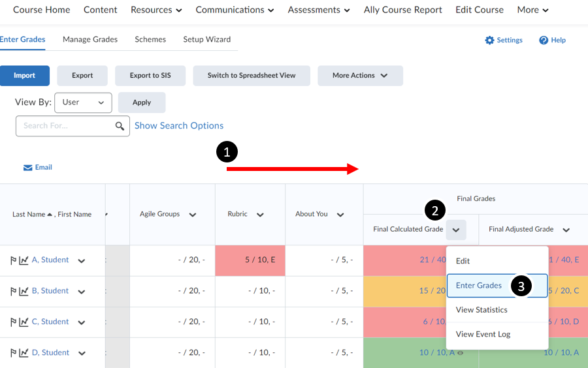
Task: Open progress chart icon for D, Student
Action: click(x=24, y=353)
